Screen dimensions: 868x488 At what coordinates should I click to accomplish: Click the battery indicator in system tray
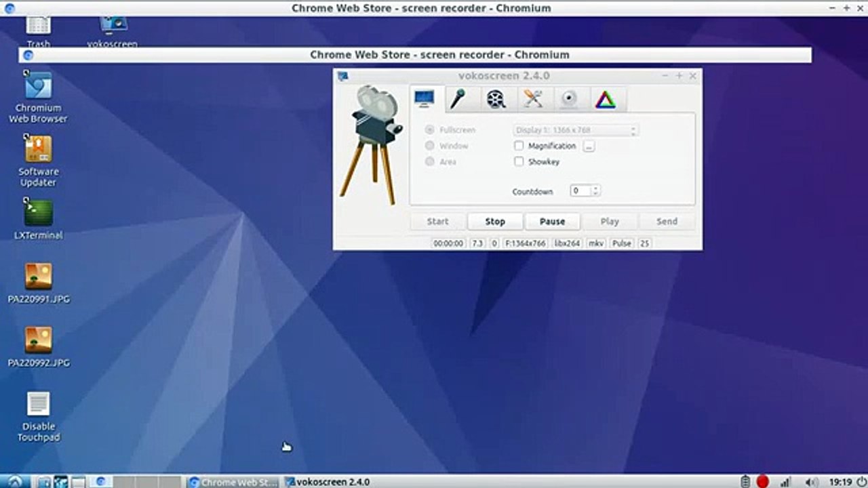click(x=746, y=482)
